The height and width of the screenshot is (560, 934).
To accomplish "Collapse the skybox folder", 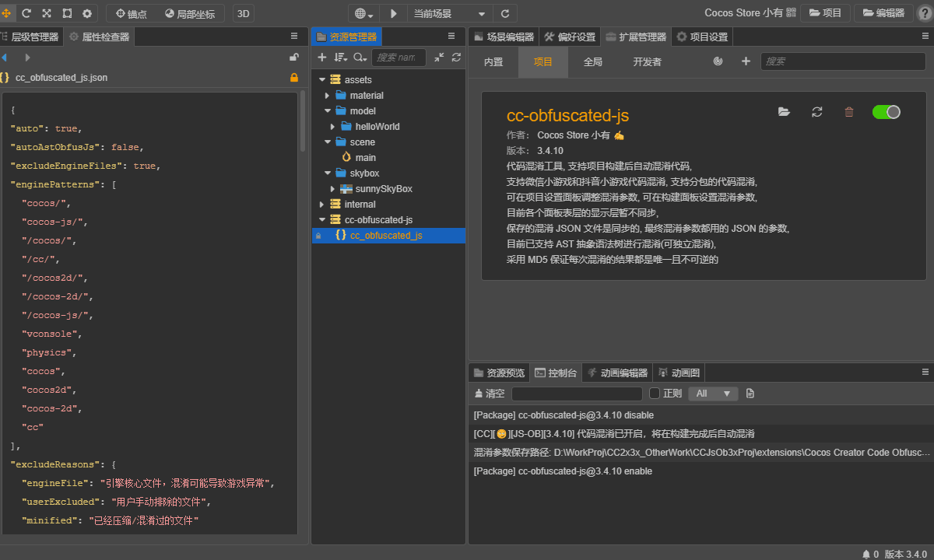I will [x=328, y=173].
